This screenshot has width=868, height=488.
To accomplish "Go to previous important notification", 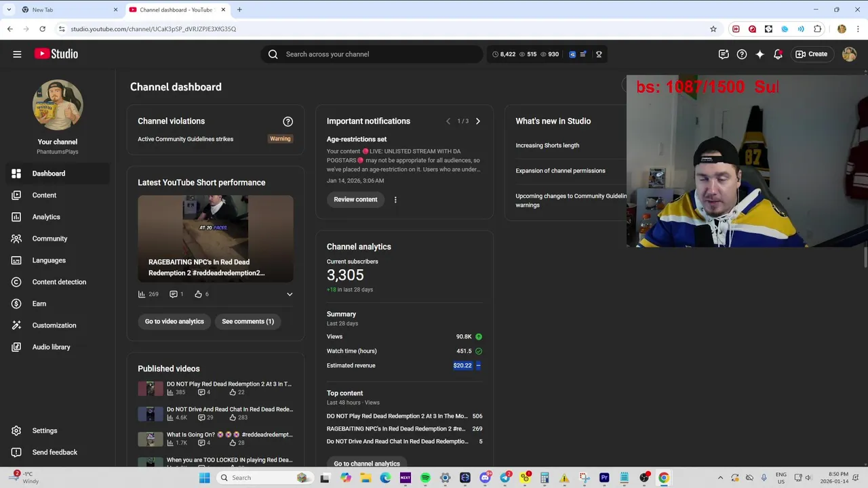I will point(448,121).
